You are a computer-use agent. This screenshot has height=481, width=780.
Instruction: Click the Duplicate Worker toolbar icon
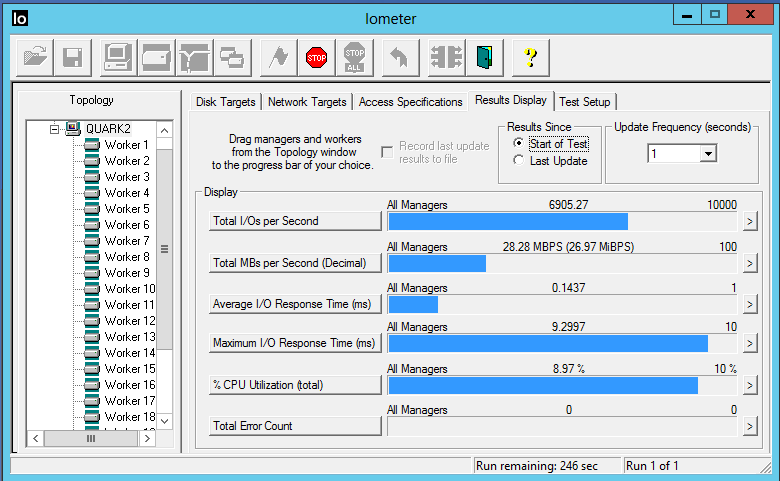click(232, 58)
